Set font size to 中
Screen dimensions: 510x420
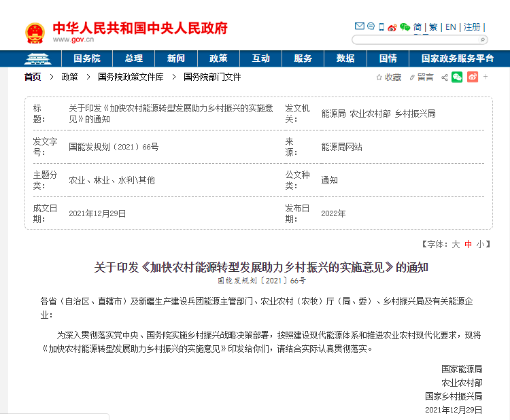pos(468,245)
